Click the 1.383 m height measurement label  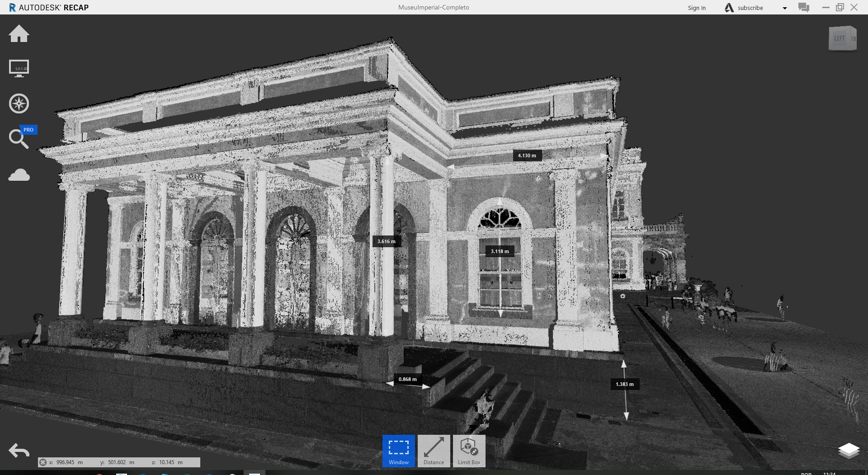tap(624, 384)
